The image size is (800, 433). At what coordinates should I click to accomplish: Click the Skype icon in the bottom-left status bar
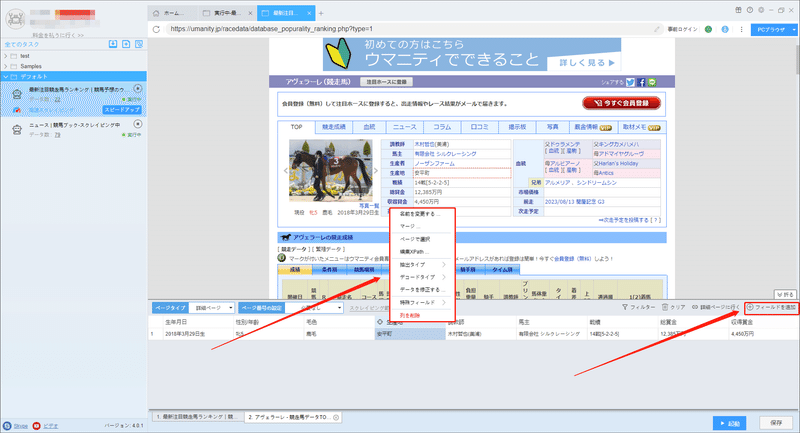[7, 426]
